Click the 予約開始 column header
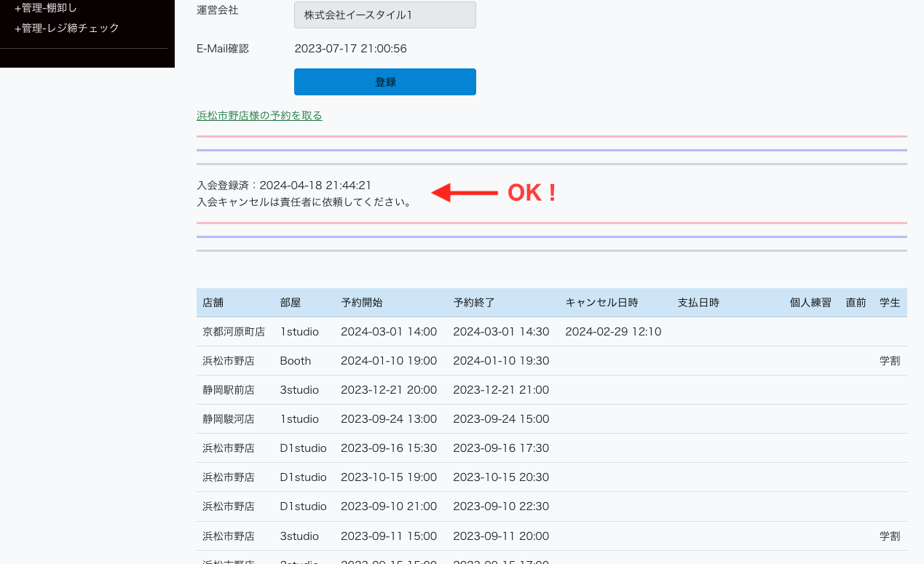The image size is (924, 564). pos(361,303)
